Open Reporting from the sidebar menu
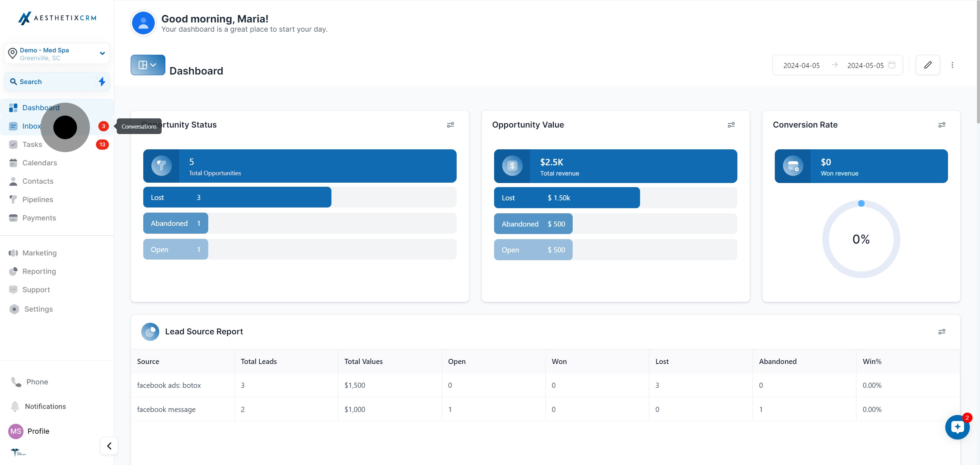This screenshot has height=465, width=980. tap(39, 271)
